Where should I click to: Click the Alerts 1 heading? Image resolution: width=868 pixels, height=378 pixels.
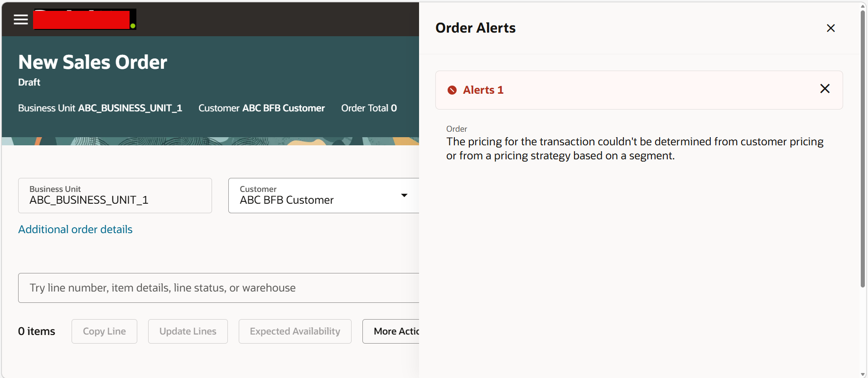483,90
